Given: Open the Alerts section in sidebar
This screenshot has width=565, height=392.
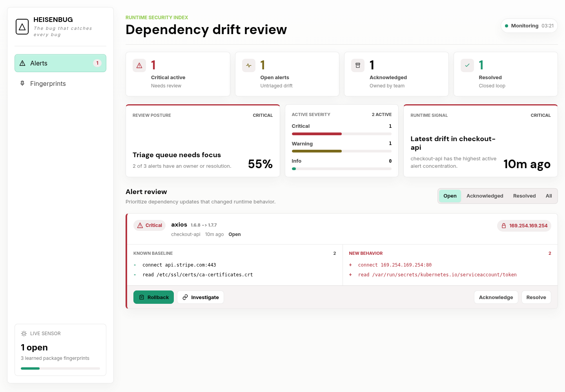Looking at the screenshot, I should (60, 63).
